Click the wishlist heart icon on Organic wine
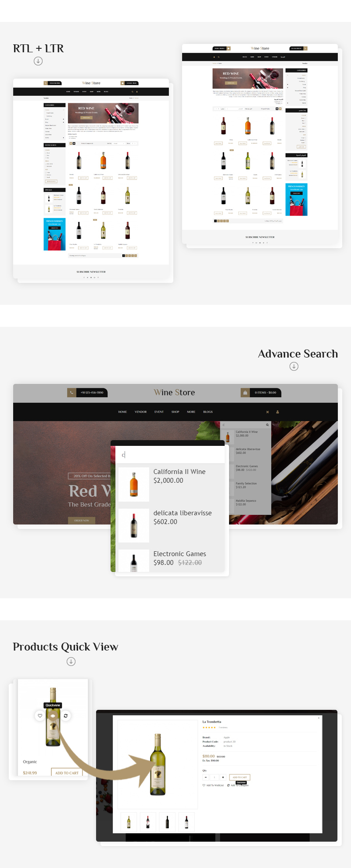 tap(40, 716)
